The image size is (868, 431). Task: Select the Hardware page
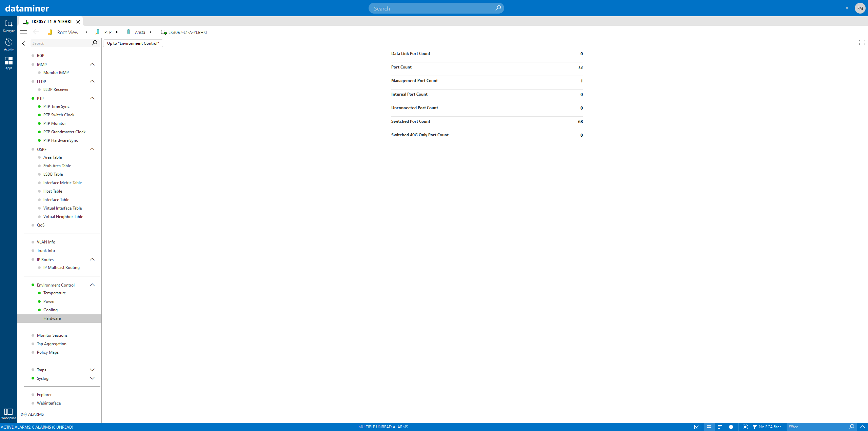pos(59,318)
